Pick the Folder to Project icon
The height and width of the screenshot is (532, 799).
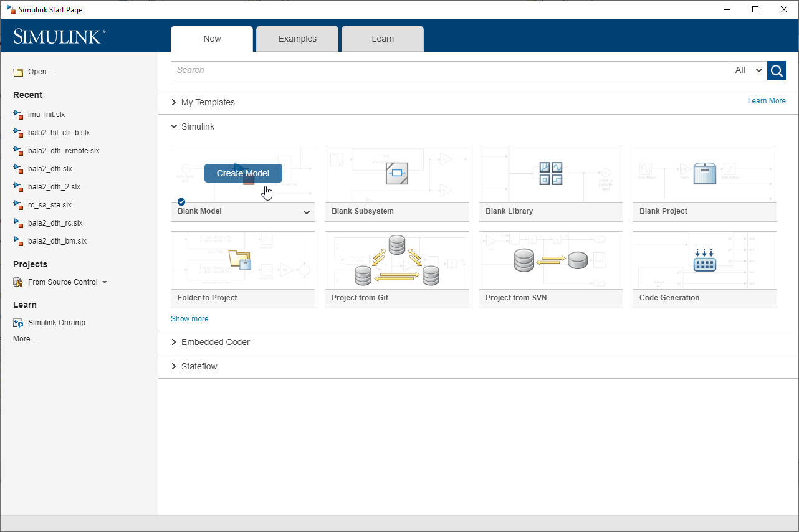click(x=240, y=259)
